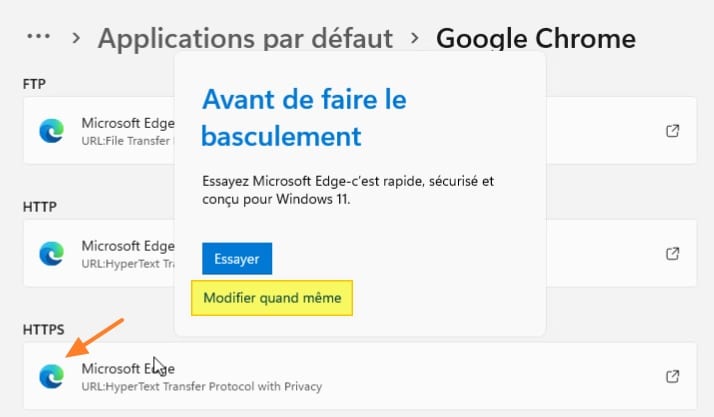Go back to Applications par défaut
The height and width of the screenshot is (417, 714).
tap(245, 39)
